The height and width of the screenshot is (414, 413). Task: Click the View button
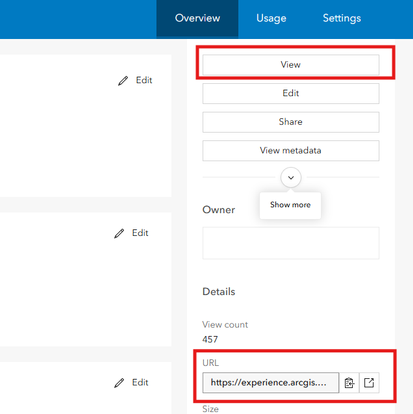tap(291, 65)
